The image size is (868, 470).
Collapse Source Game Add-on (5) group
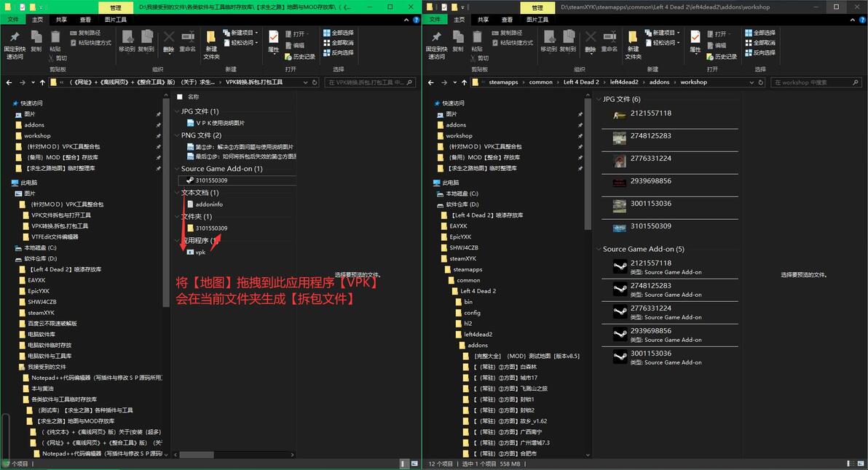tap(599, 249)
